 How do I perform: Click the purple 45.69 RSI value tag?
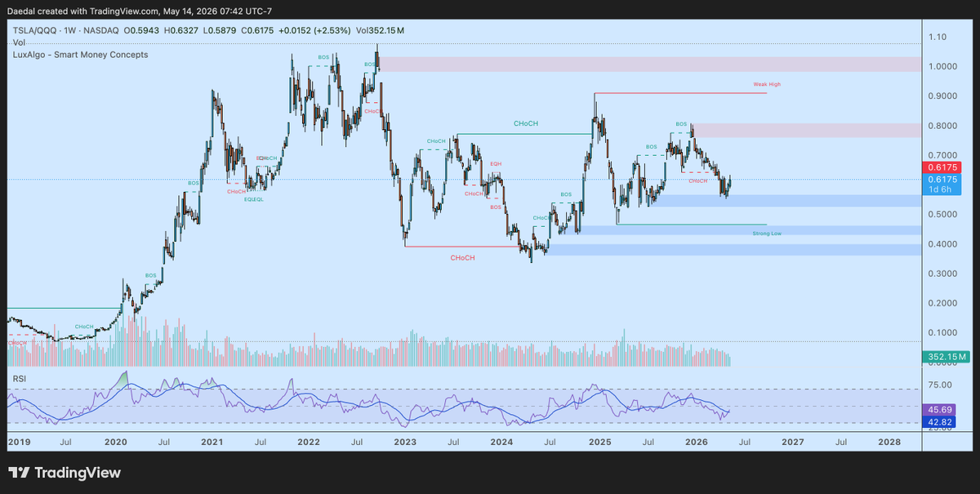[939, 410]
